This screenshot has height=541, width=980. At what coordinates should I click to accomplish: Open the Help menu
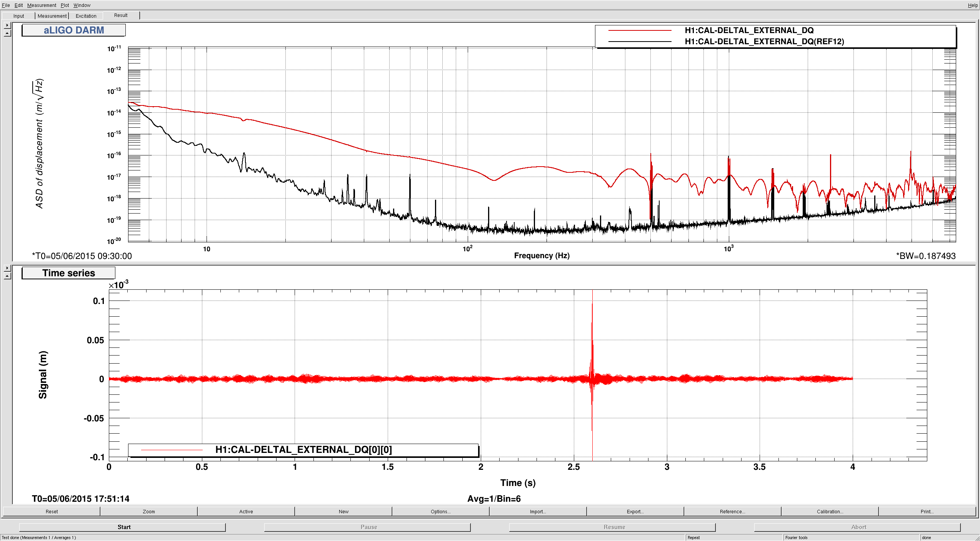coord(973,5)
